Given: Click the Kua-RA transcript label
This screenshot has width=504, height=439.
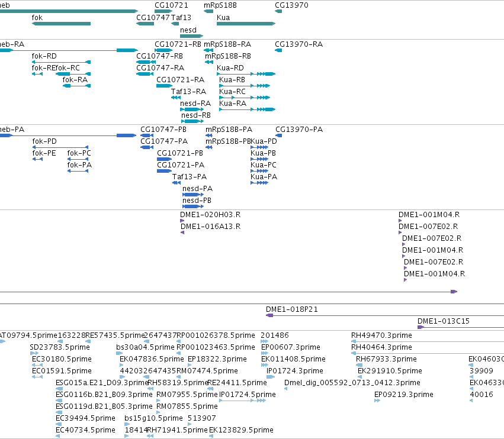Looking at the screenshot, I should [233, 104].
